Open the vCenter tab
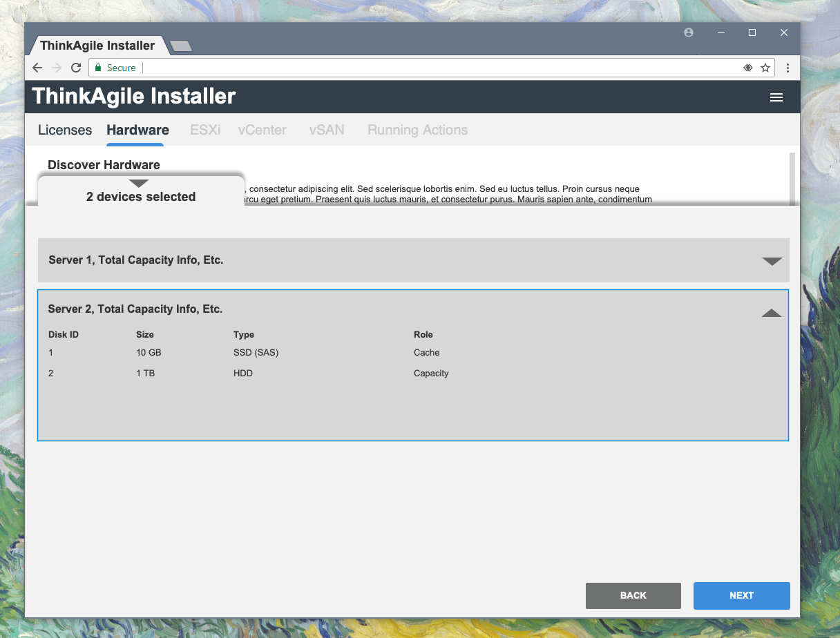840x638 pixels. [262, 130]
